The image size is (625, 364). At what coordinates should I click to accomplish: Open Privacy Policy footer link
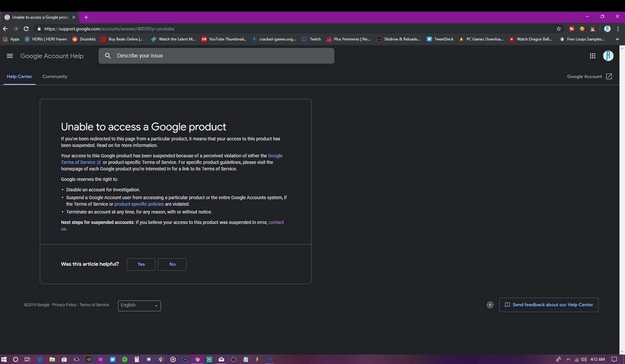coord(64,305)
